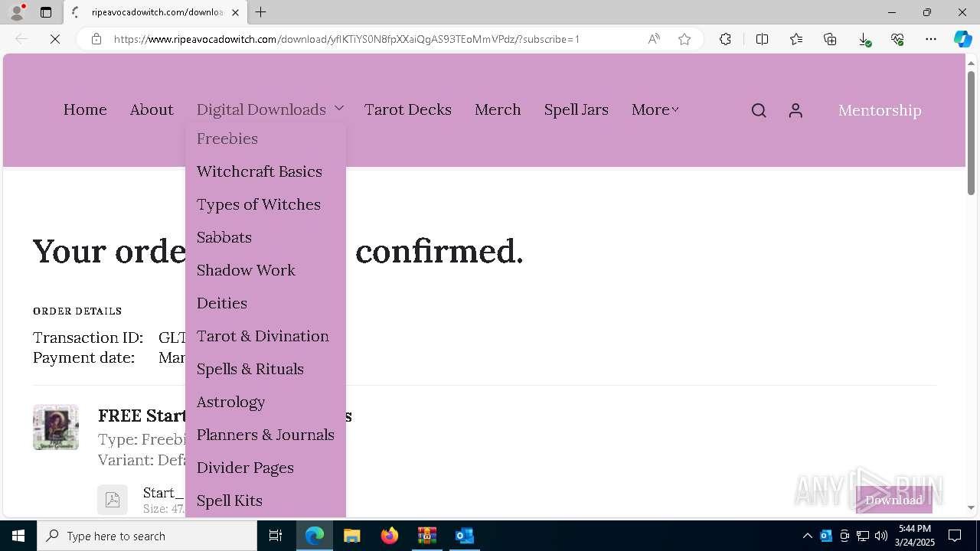
Task: Open the Astrology category
Action: (x=230, y=402)
